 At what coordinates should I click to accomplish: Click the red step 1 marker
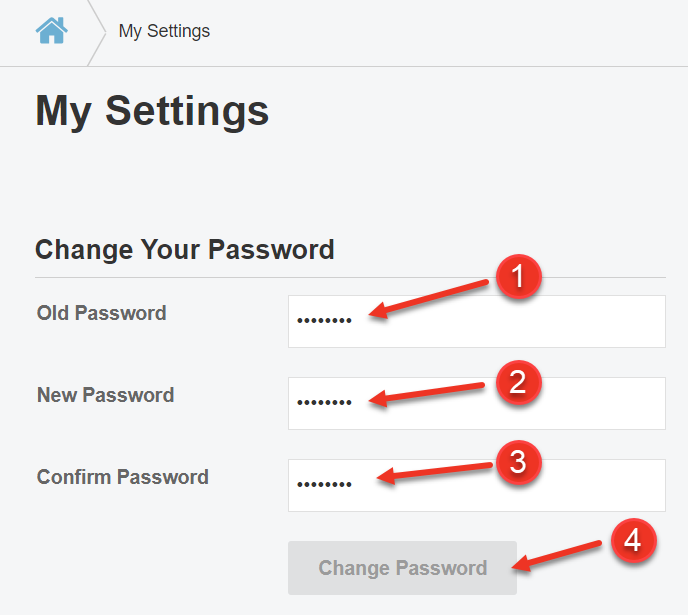(518, 278)
